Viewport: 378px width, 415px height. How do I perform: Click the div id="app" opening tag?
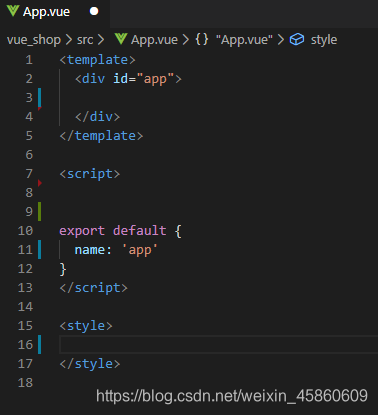pos(128,79)
